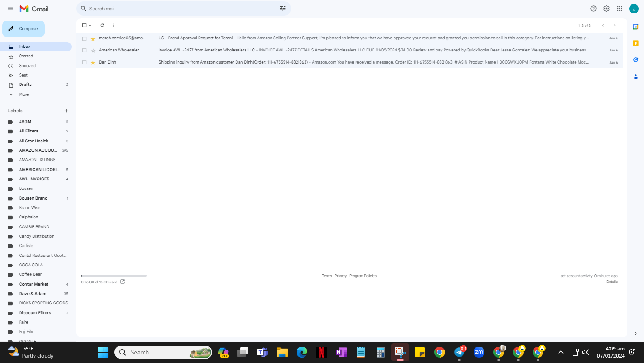Create new label plus icon
Viewport: 644px width, 363px height.
point(66,111)
